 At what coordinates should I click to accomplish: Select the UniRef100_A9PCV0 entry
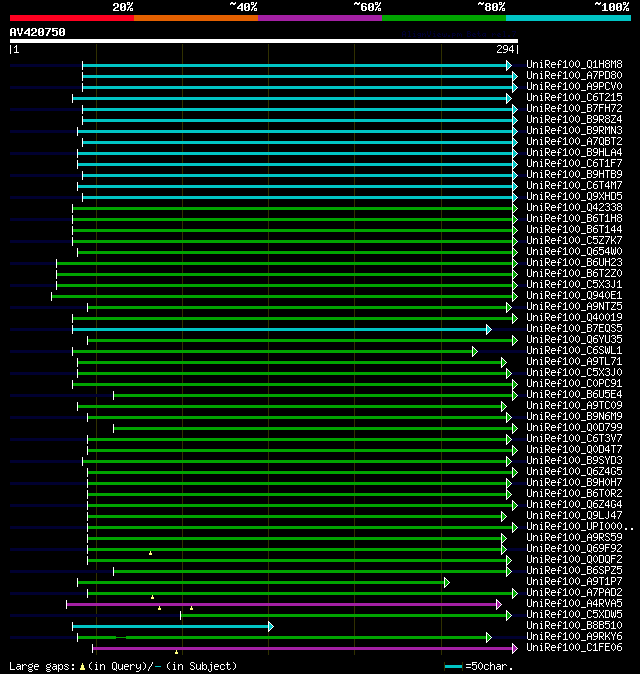[x=574, y=86]
